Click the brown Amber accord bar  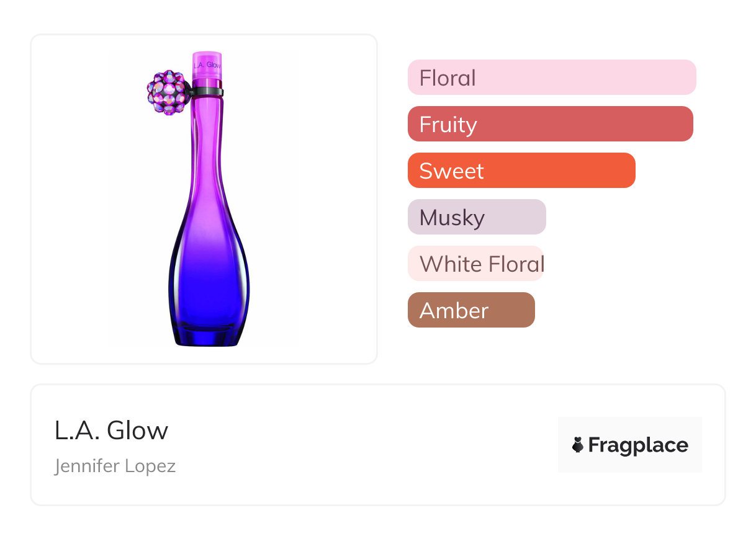pos(471,310)
